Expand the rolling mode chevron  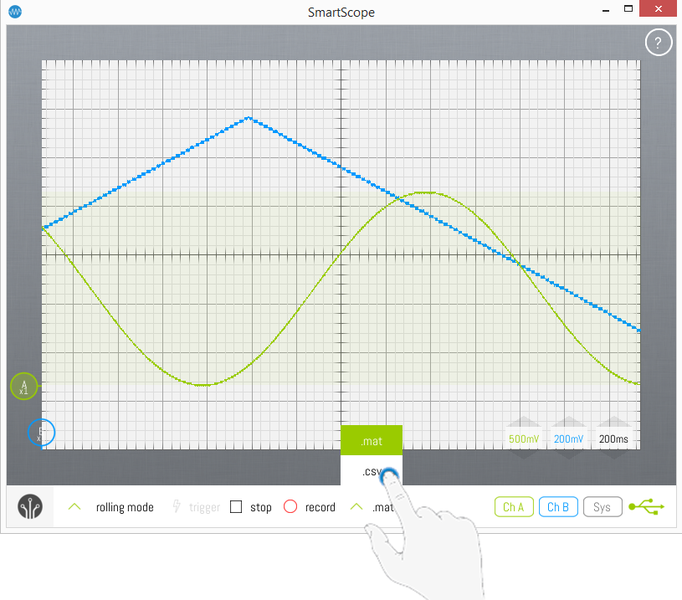tap(74, 507)
